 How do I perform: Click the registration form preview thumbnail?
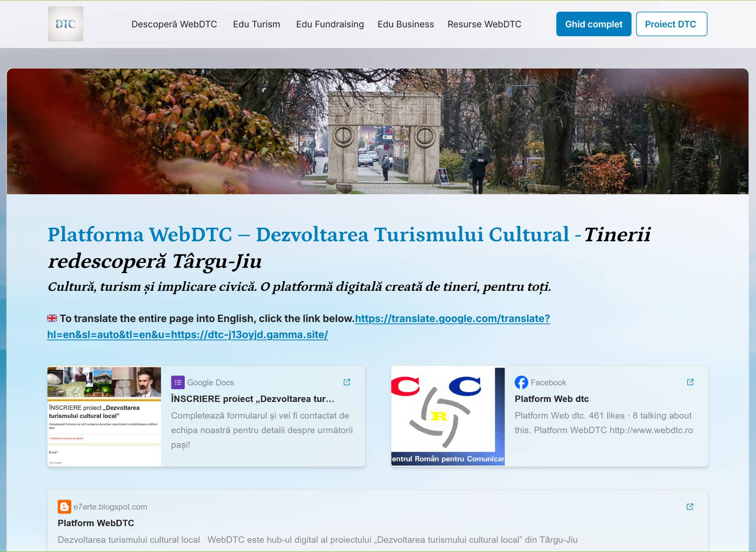[x=104, y=416]
